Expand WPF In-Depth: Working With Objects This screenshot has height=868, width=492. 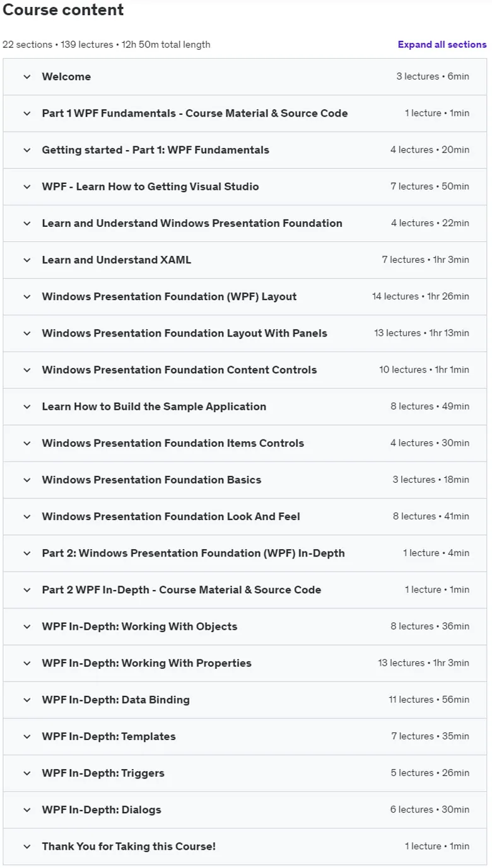coord(245,627)
